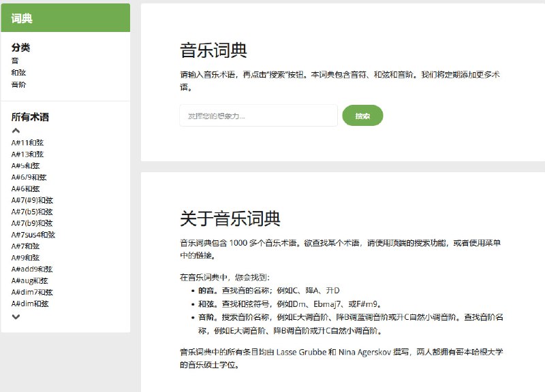
Task: Click the up arrow above the terms list
Action: [15, 129]
